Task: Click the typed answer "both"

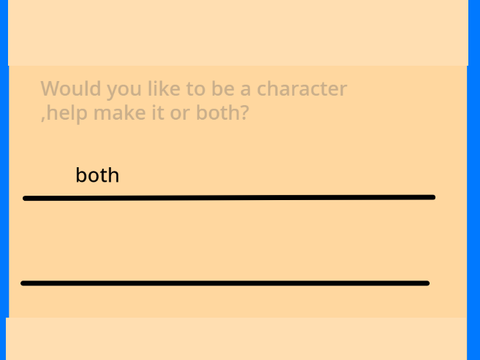Action: coord(97,175)
